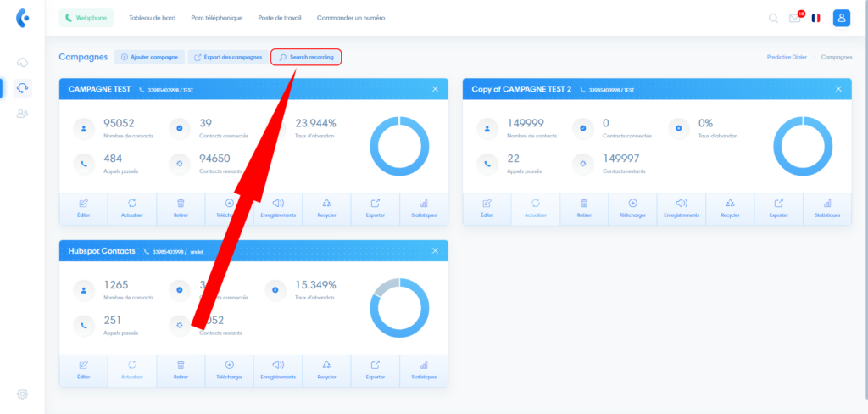This screenshot has width=868, height=414.
Task: Click the Search recording button
Action: click(306, 57)
